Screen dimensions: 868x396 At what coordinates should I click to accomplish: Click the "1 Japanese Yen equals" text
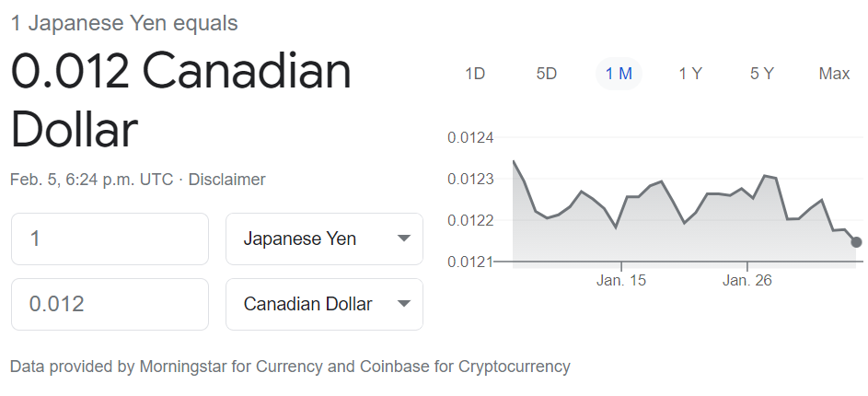(124, 24)
